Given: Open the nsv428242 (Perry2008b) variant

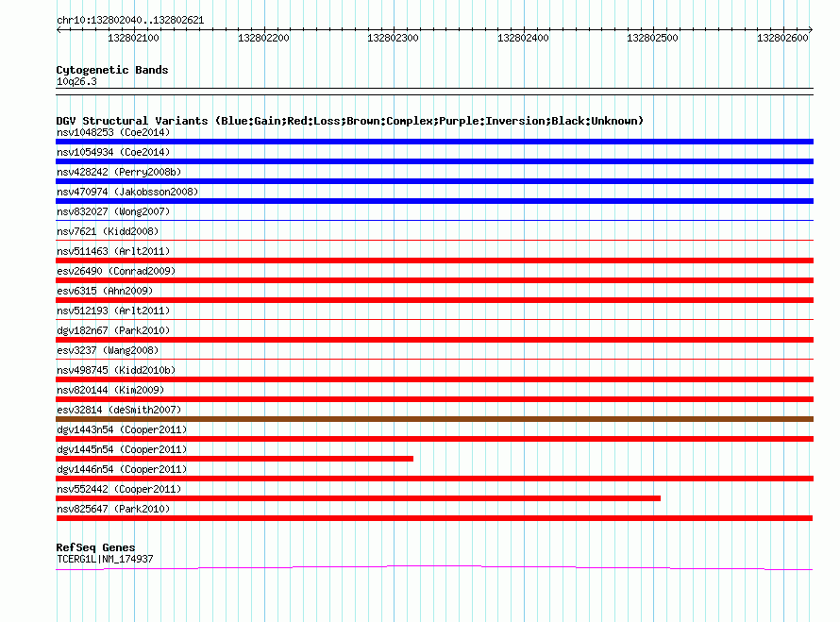Looking at the screenshot, I should point(119,172).
